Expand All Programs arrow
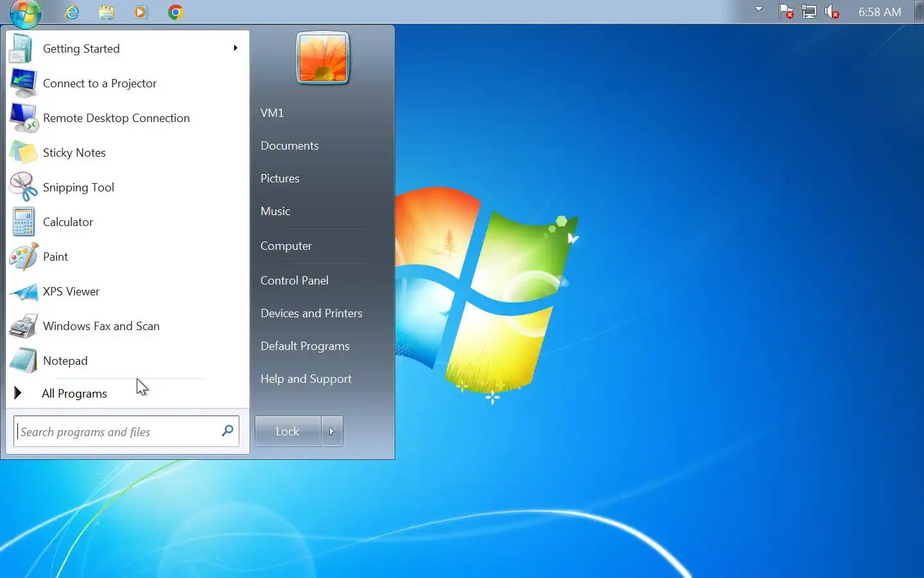Image resolution: width=924 pixels, height=578 pixels. point(18,393)
